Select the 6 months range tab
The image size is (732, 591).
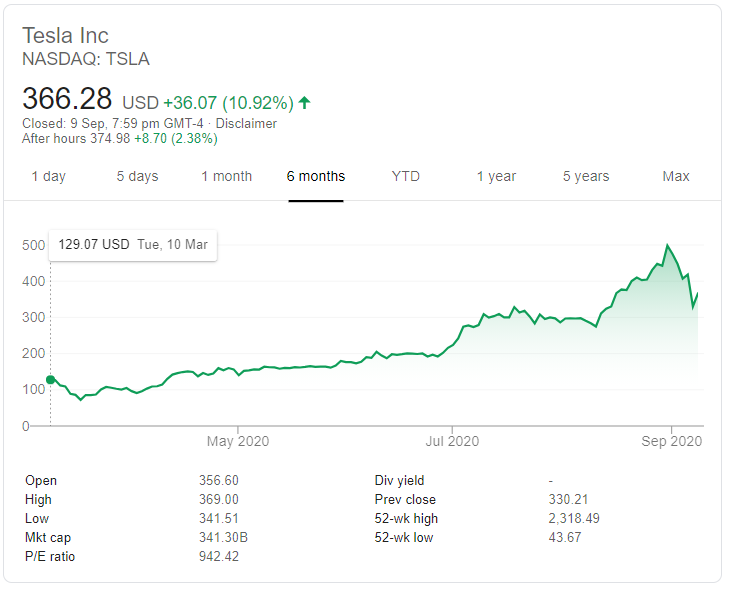tap(316, 176)
